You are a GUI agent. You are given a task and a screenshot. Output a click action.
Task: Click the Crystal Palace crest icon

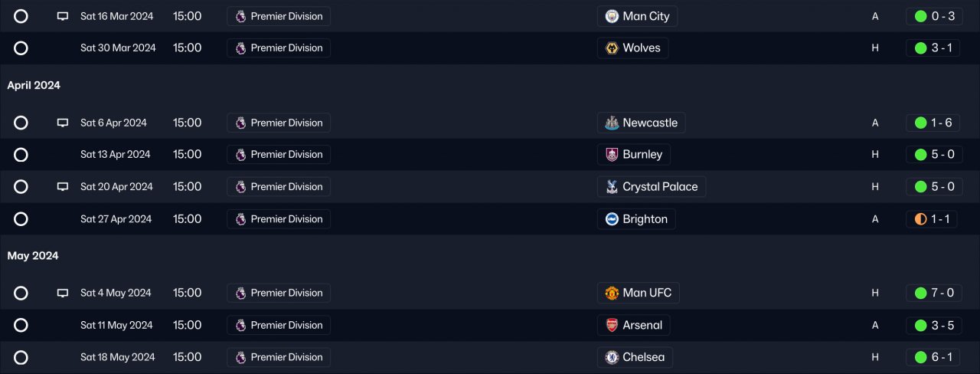pyautogui.click(x=612, y=187)
